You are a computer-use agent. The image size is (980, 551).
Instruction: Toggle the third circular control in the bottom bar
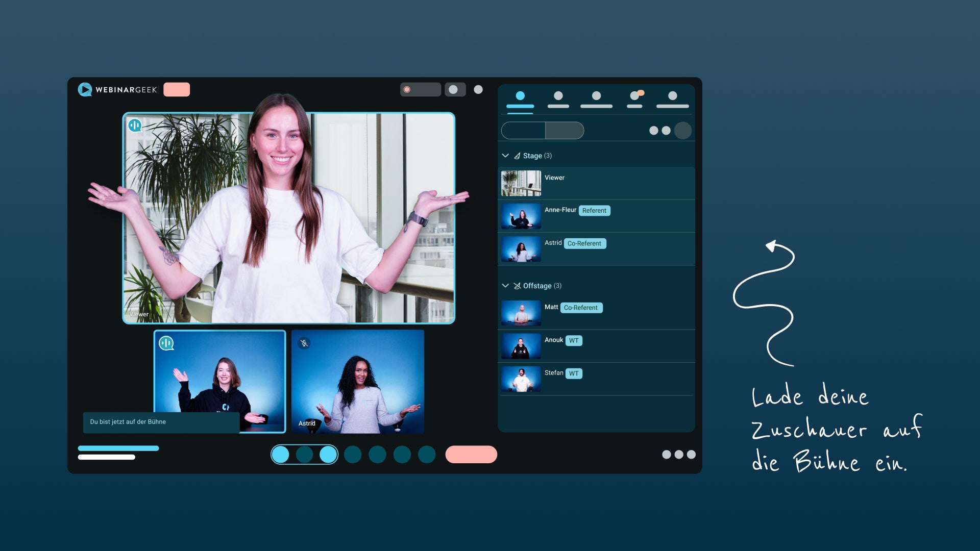coord(328,454)
